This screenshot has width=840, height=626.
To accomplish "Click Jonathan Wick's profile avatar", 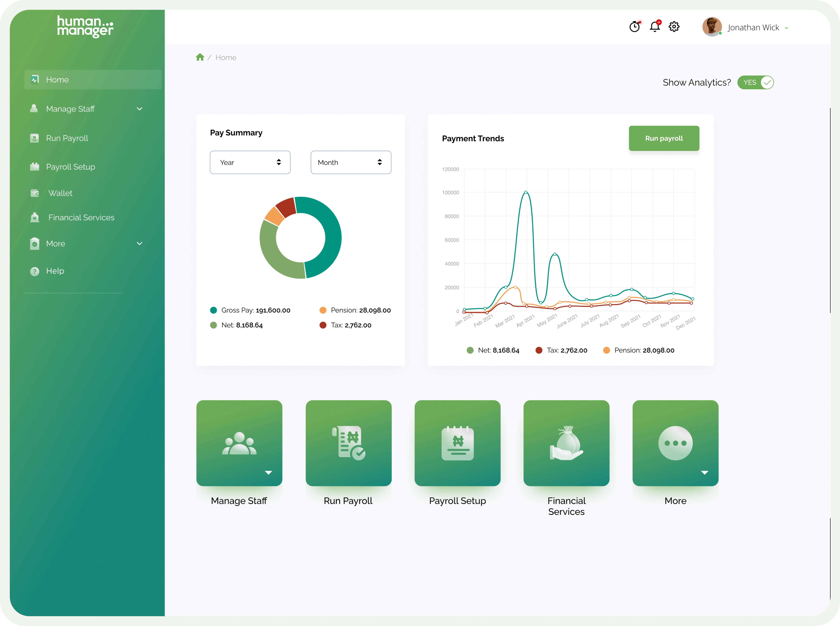I will tap(712, 27).
